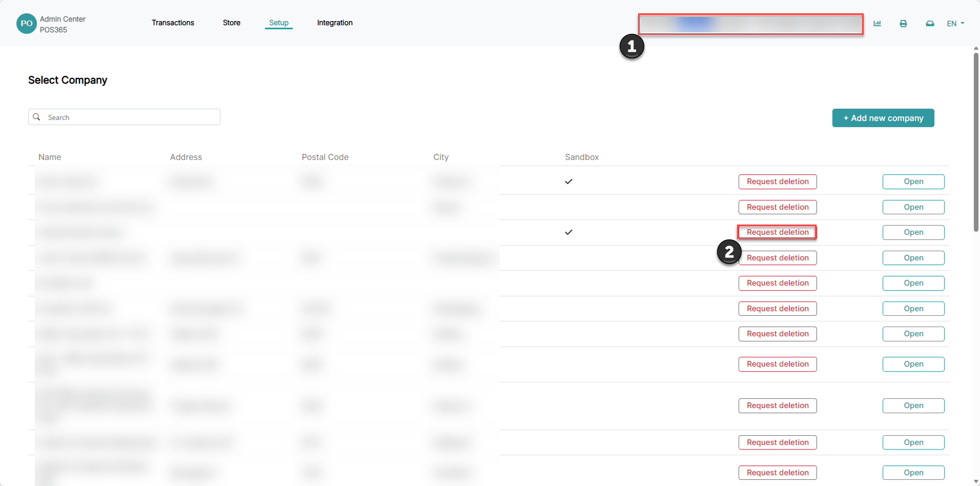980x486 pixels.
Task: Open the third company with Sandbox checkmark
Action: [x=913, y=232]
